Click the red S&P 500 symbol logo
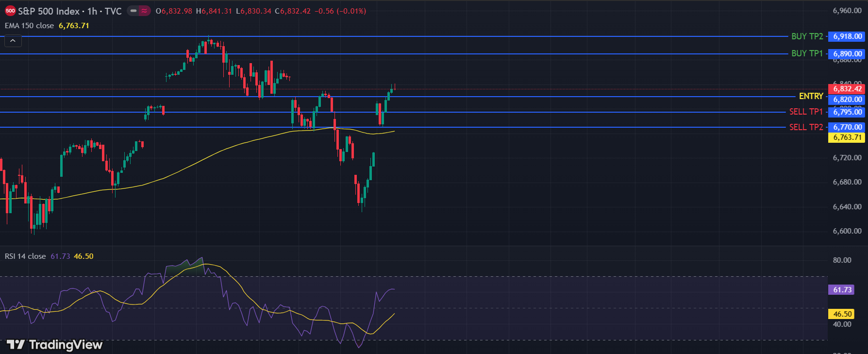This screenshot has width=868, height=354. [10, 11]
